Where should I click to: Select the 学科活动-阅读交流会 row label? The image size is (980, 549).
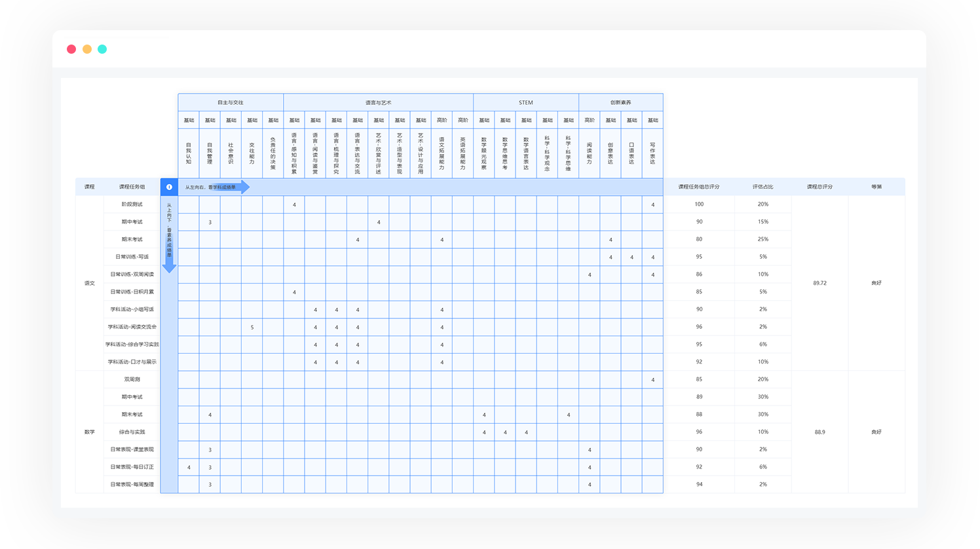click(132, 327)
